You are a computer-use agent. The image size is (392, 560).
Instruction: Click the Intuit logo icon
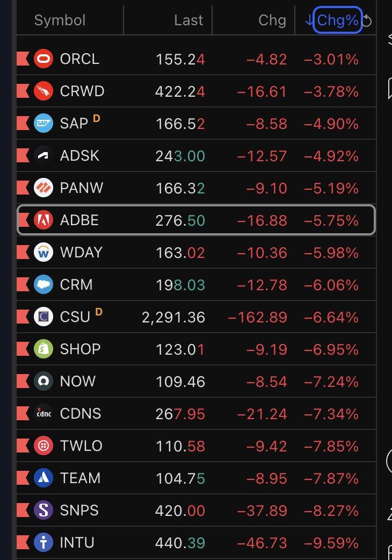click(x=43, y=542)
